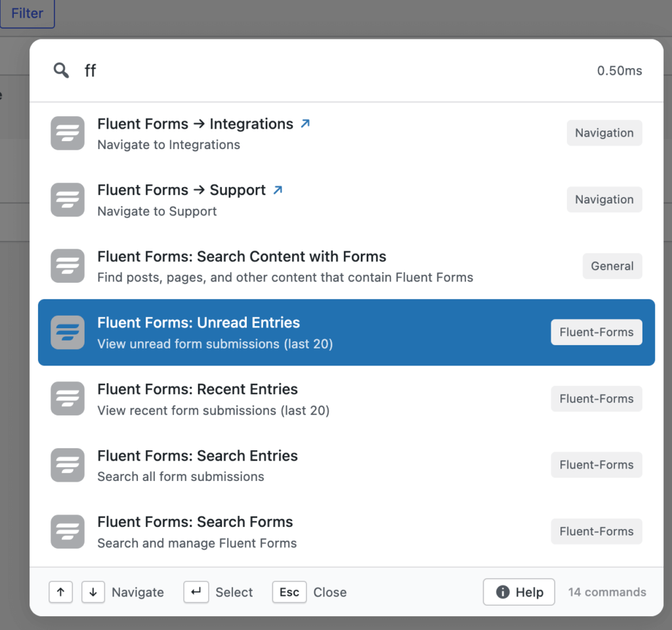The width and height of the screenshot is (672, 630).
Task: Click the external link arrow next to Integrations
Action: click(305, 123)
